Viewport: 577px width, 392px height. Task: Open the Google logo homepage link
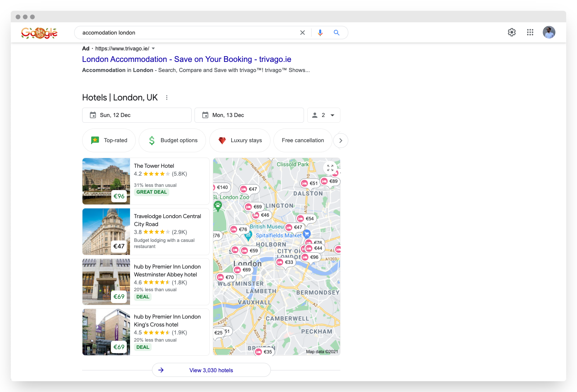coord(39,33)
